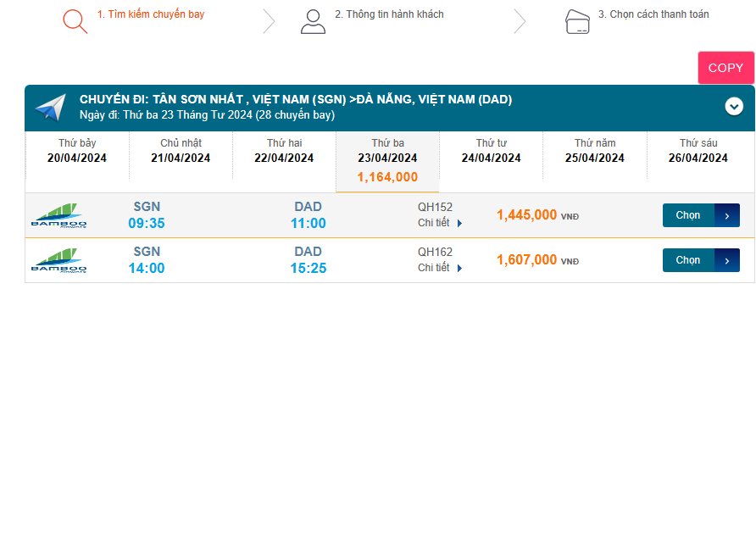Click the 1,607,000 VNĐ flight price

[527, 260]
